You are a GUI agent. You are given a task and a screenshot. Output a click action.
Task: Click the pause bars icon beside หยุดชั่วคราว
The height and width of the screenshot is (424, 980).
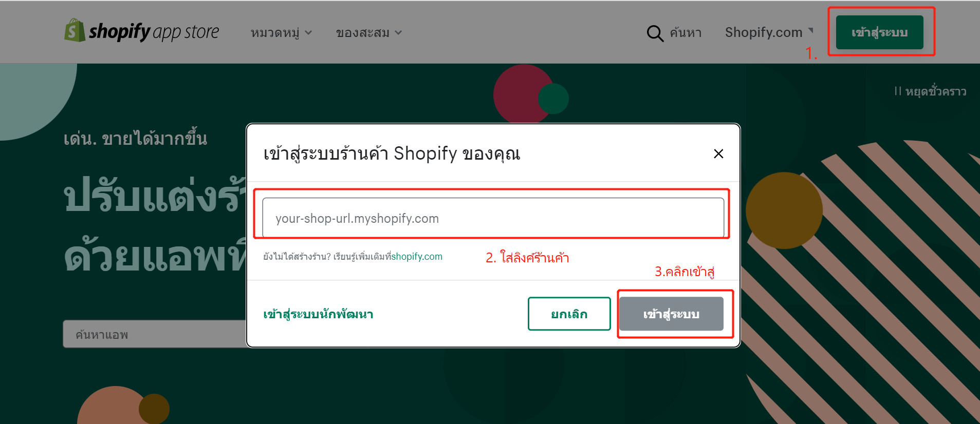pyautogui.click(x=898, y=91)
